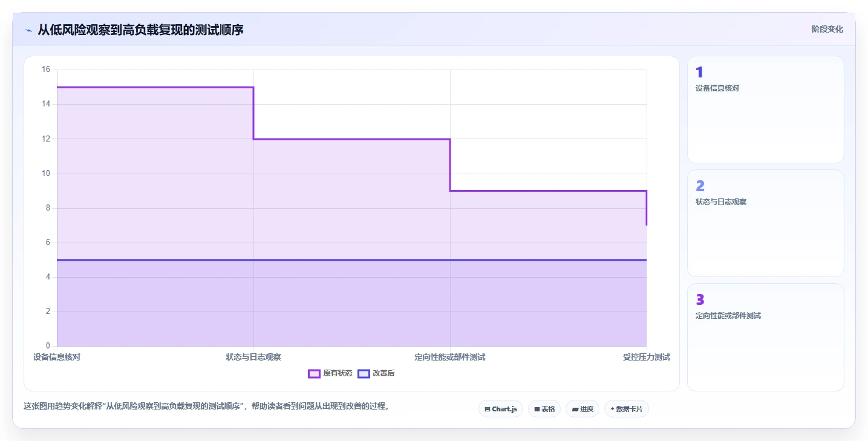Open step card 2 状态与日志观察
Screen dimensions: 868x441
click(x=765, y=223)
